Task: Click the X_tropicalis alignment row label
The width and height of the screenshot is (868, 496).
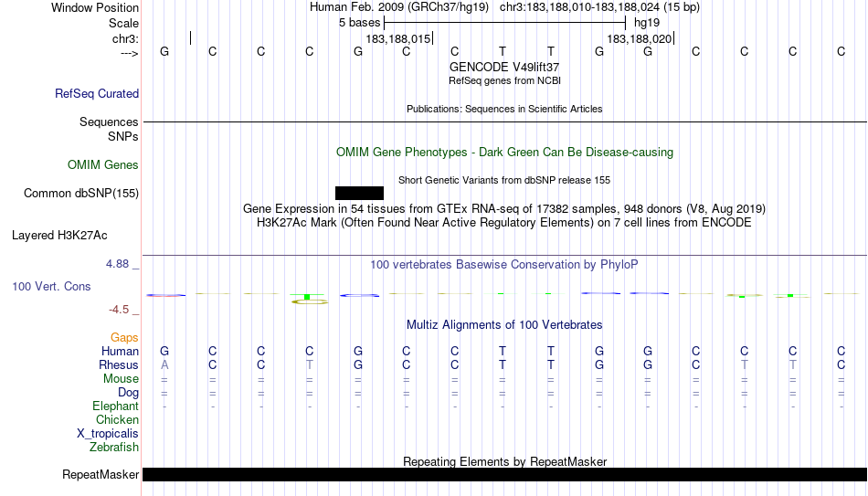Action: (108, 434)
